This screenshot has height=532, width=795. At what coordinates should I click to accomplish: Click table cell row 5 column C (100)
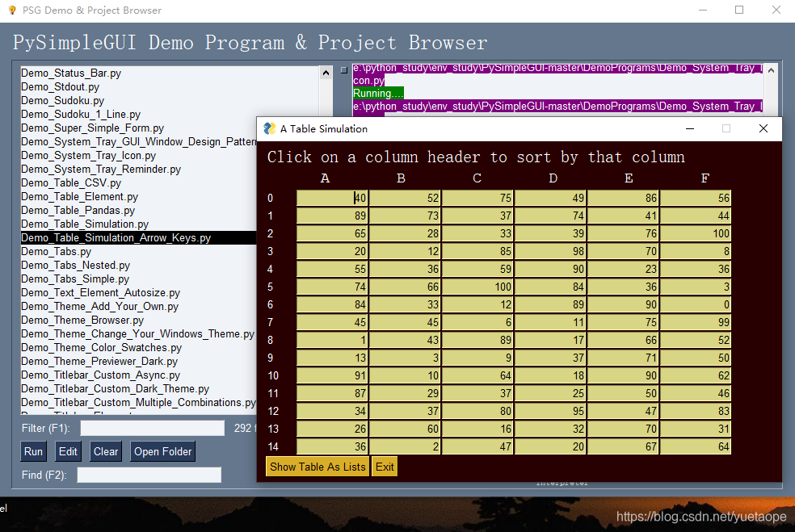point(477,287)
